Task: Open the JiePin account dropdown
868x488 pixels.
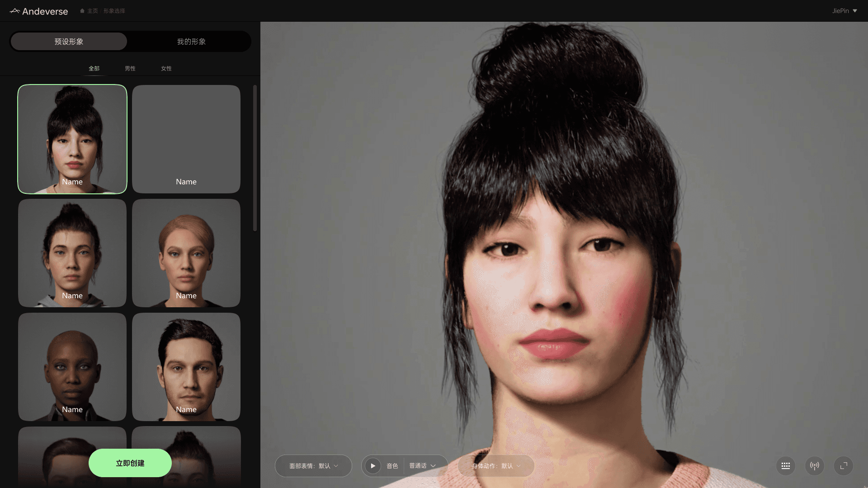Action: pos(844,11)
